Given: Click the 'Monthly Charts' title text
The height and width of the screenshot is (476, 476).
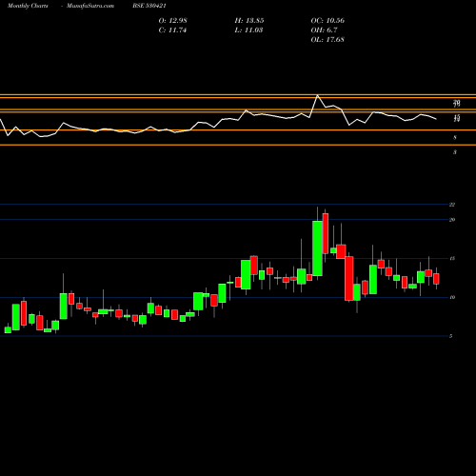Looking at the screenshot, I should coord(28,6).
